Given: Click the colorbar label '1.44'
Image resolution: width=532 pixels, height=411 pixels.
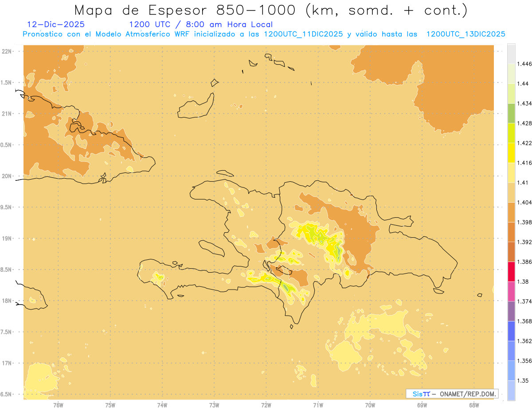Looking at the screenshot, I should pyautogui.click(x=523, y=84).
